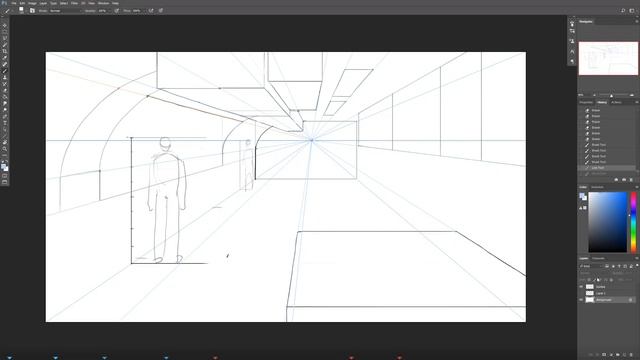The width and height of the screenshot is (640, 360).
Task: Hide the topmost layer
Action: coord(581,287)
